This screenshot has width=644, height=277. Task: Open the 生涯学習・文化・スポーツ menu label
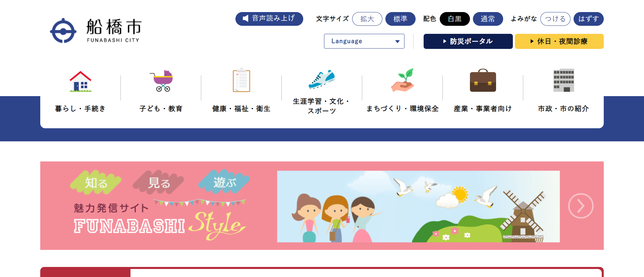coord(322,106)
